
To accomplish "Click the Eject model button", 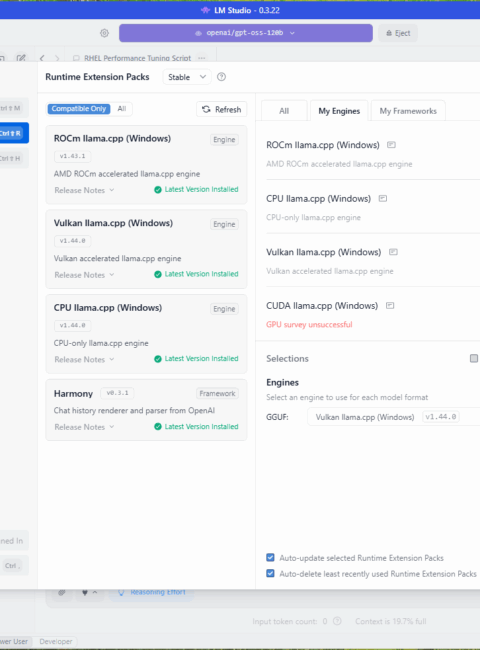I will click(398, 33).
